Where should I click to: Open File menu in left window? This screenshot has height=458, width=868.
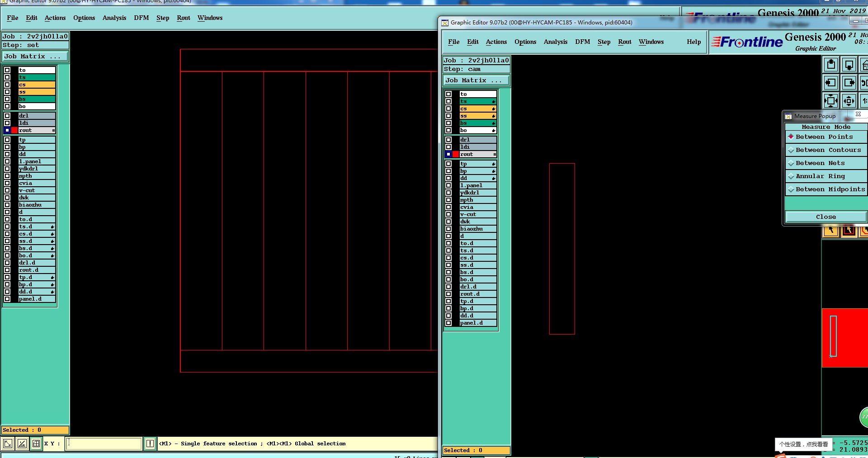pyautogui.click(x=13, y=18)
